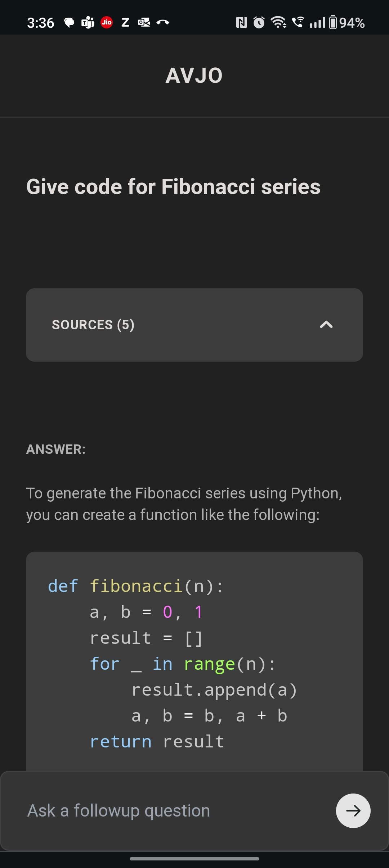Tap the home gesture bar

pyautogui.click(x=194, y=859)
